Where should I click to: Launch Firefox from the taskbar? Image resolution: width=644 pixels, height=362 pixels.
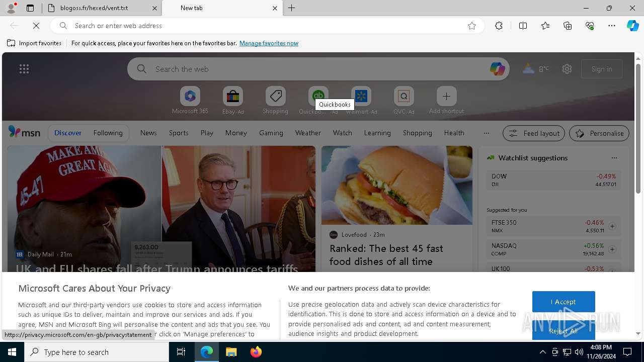click(x=256, y=352)
